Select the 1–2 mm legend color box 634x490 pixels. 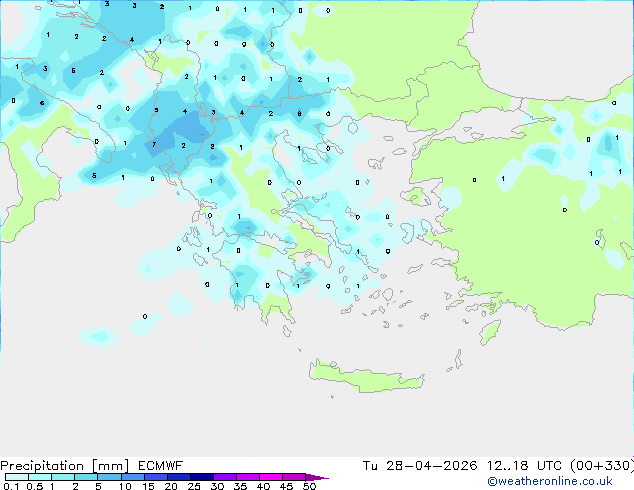click(x=63, y=477)
